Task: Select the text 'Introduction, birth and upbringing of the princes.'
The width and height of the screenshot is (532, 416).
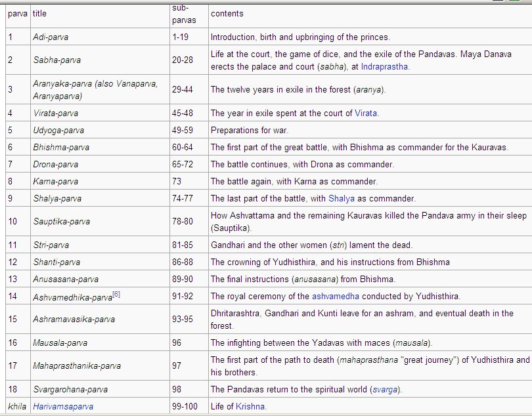Action: tap(300, 37)
